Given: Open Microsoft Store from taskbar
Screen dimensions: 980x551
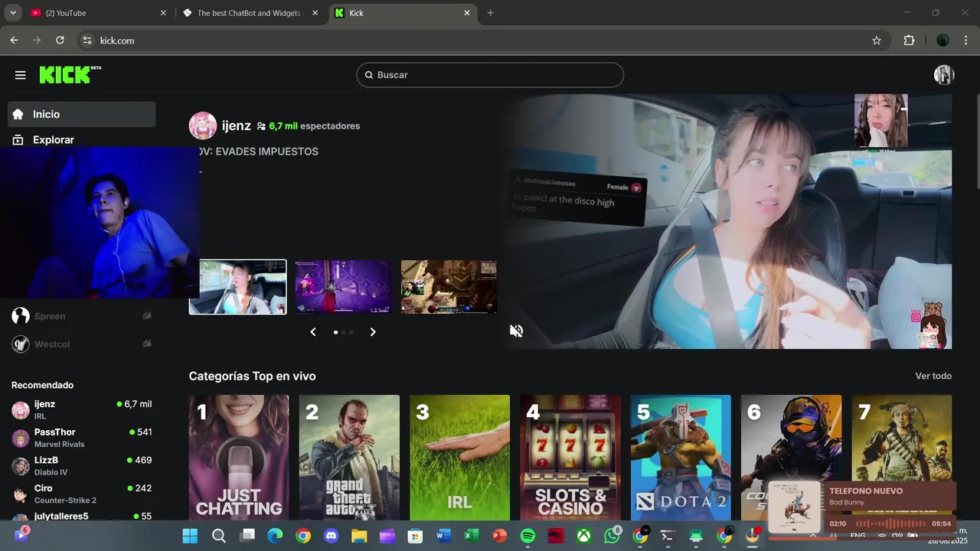Looking at the screenshot, I should point(415,536).
